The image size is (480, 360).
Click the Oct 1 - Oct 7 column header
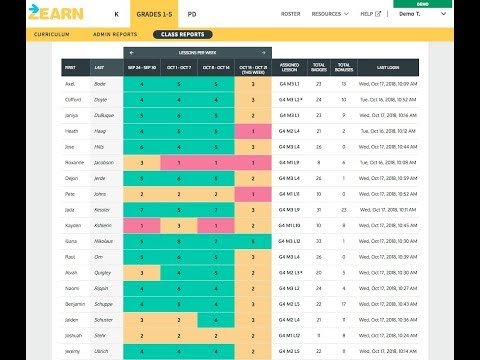tap(179, 68)
